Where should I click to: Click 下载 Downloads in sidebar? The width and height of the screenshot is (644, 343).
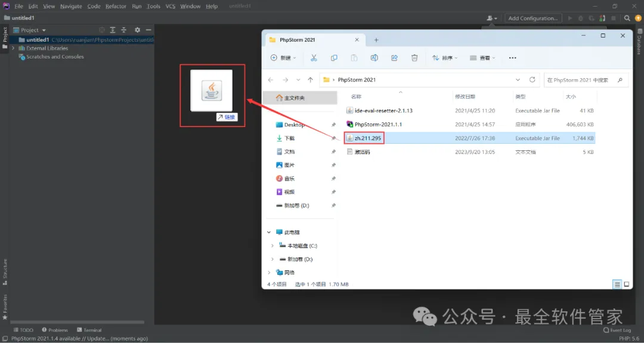tap(290, 138)
